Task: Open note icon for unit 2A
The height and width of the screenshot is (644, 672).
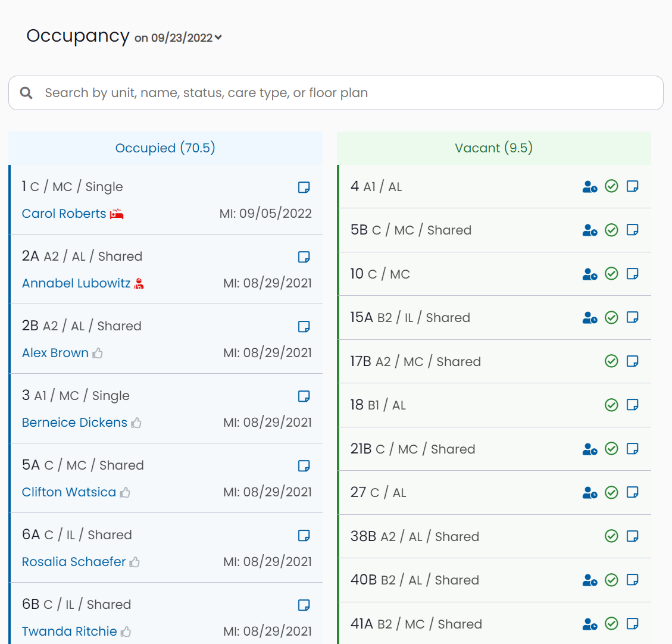Action: click(x=304, y=257)
